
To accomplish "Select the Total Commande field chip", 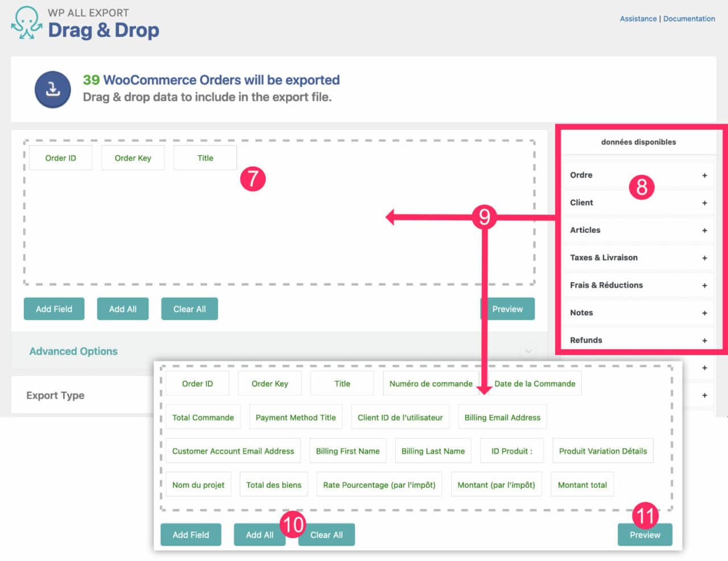I will (203, 417).
